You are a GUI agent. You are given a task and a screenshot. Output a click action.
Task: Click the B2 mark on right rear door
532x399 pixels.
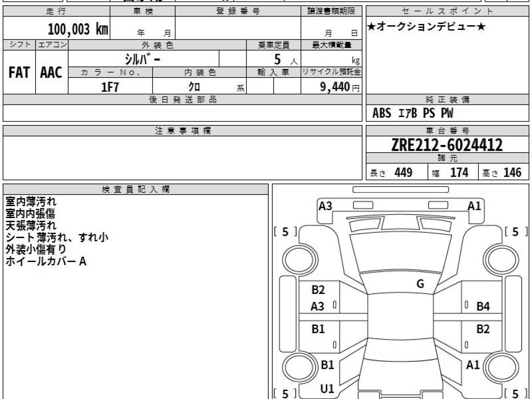[x=483, y=329]
